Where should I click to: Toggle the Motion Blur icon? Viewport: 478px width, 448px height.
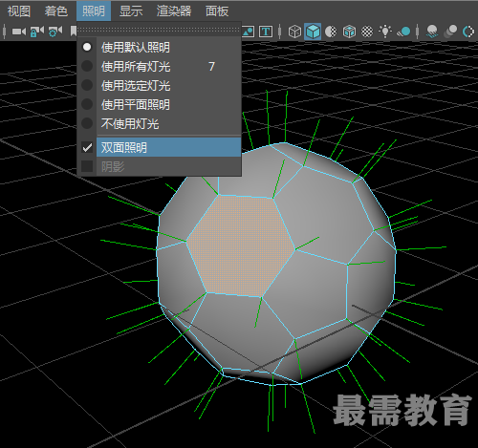(450, 32)
